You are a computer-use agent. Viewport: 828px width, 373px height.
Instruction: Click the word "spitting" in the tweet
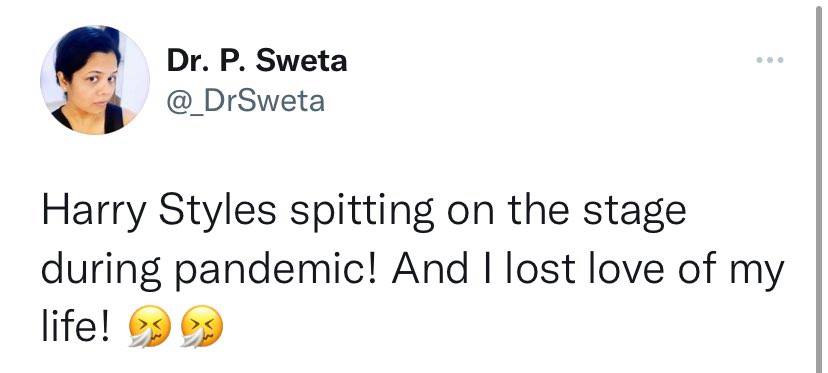(362, 211)
